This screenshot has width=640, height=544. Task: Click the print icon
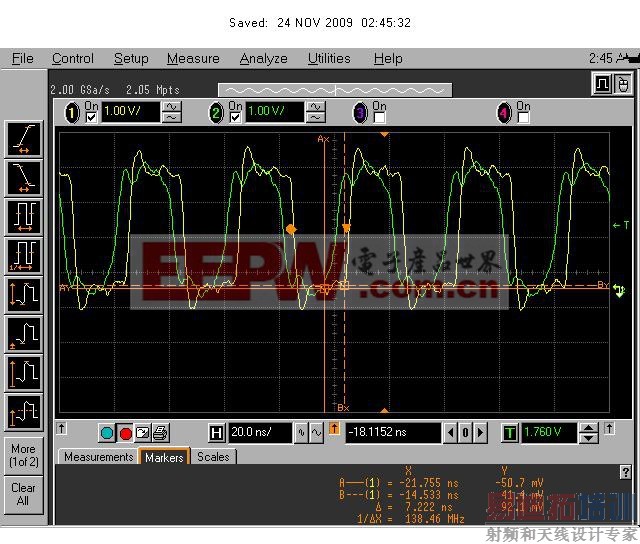tap(160, 433)
